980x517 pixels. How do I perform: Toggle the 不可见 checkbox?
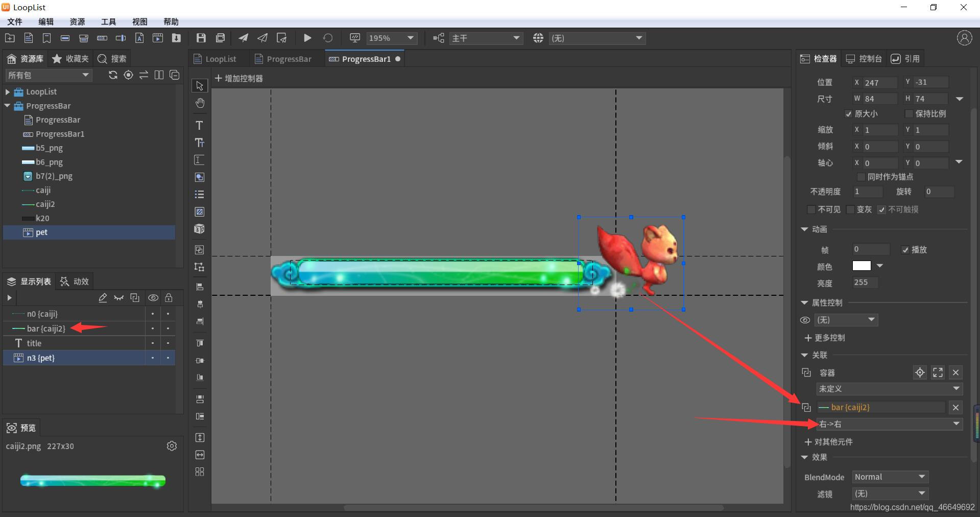pos(811,209)
